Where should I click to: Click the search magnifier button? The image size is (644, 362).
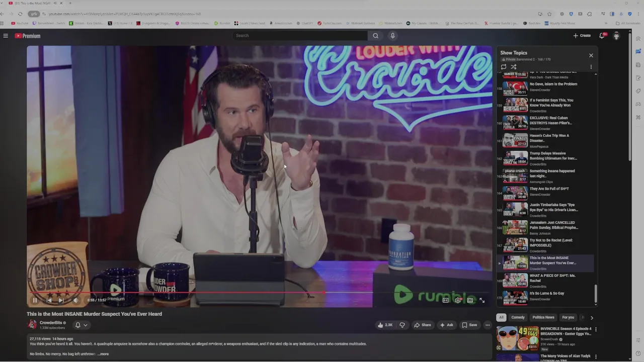point(375,36)
